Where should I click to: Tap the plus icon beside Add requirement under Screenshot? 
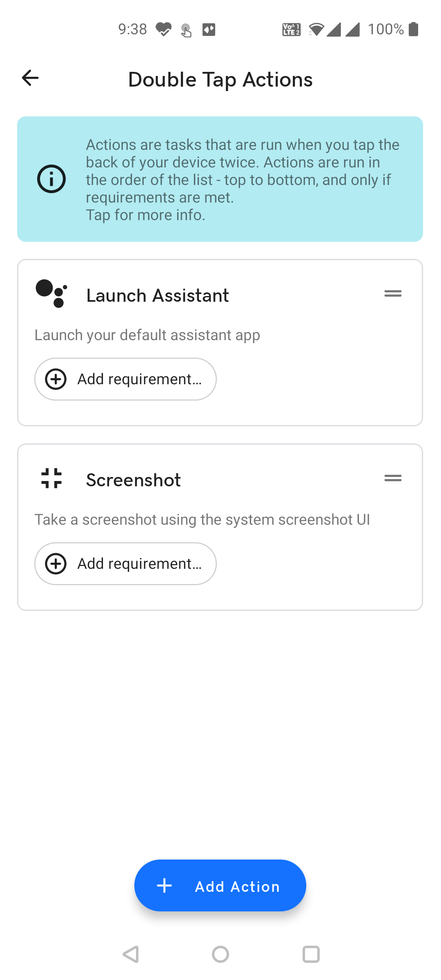(56, 563)
